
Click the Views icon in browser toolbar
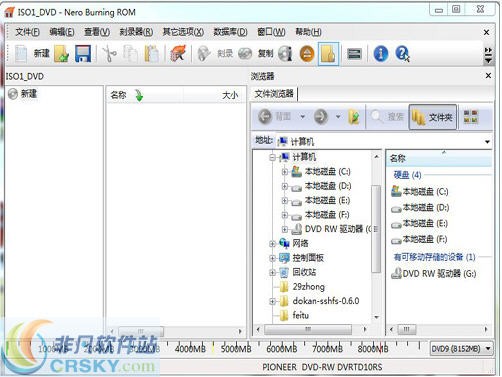(x=471, y=117)
